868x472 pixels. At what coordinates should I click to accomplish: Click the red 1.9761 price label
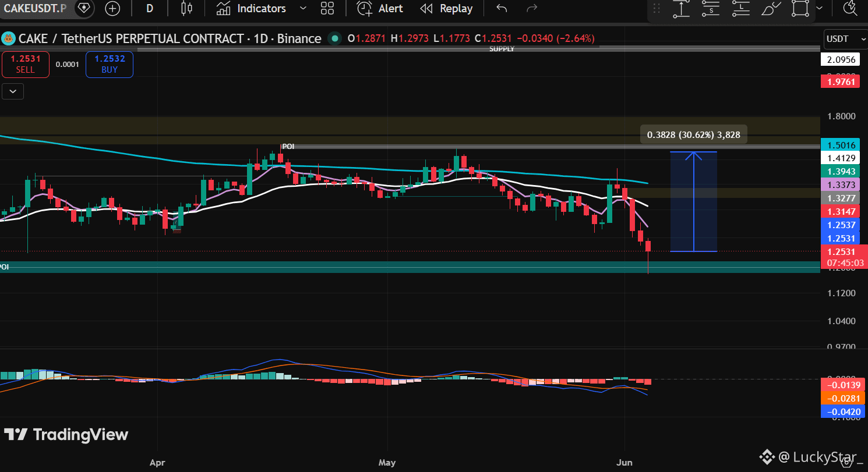coord(841,82)
